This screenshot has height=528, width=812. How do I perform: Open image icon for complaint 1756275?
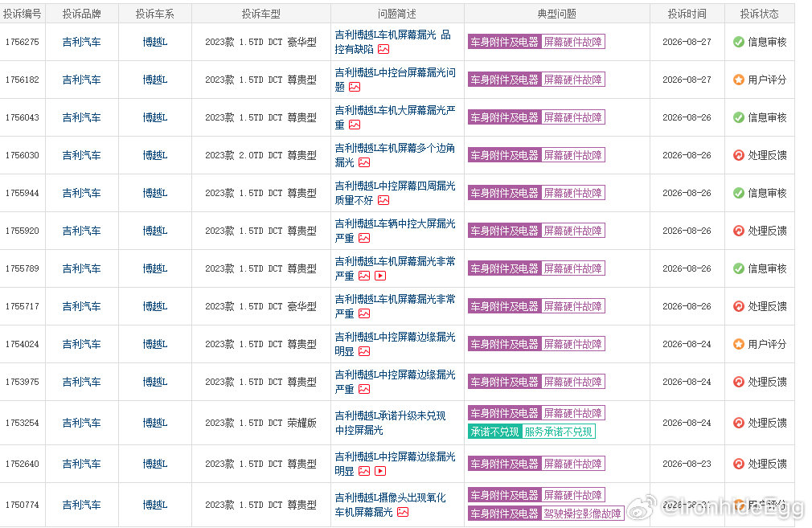[383, 49]
